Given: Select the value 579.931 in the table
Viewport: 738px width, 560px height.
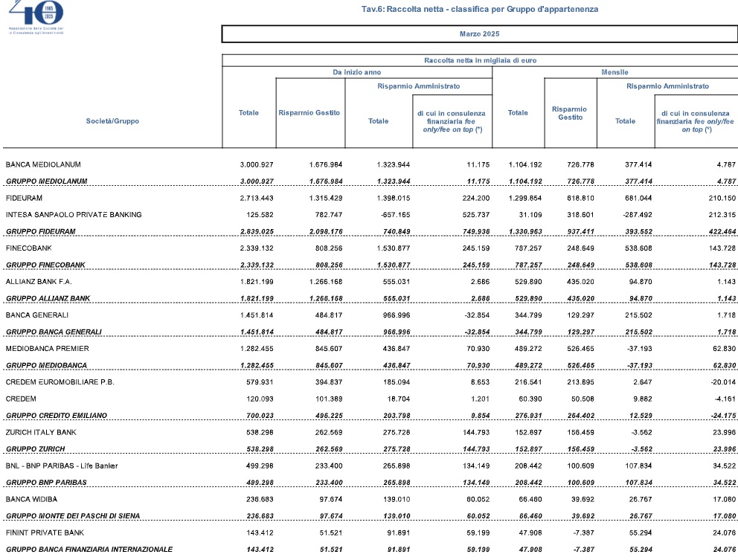Looking at the screenshot, I should [260, 382].
